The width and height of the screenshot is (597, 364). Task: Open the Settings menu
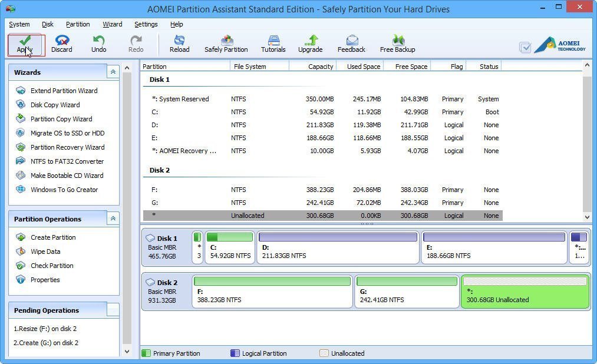(146, 24)
